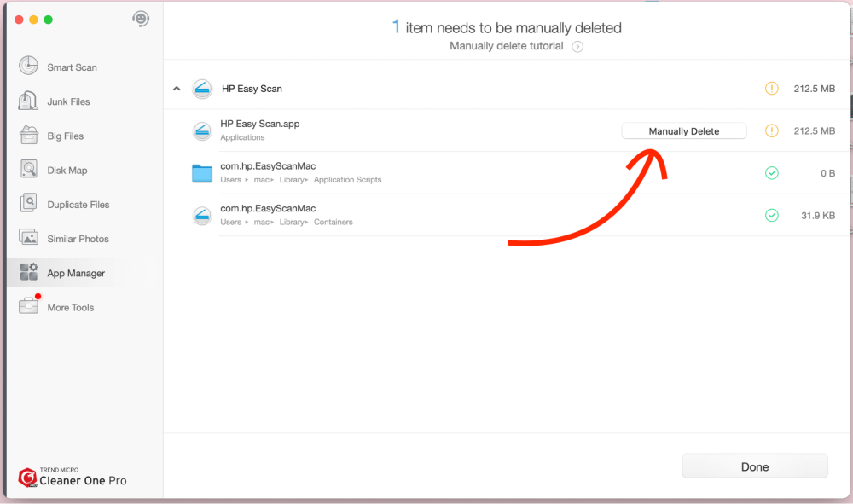Click the 212.5 MB size on HP Easy Scan.app row
Screen dimensions: 853x504
point(814,131)
